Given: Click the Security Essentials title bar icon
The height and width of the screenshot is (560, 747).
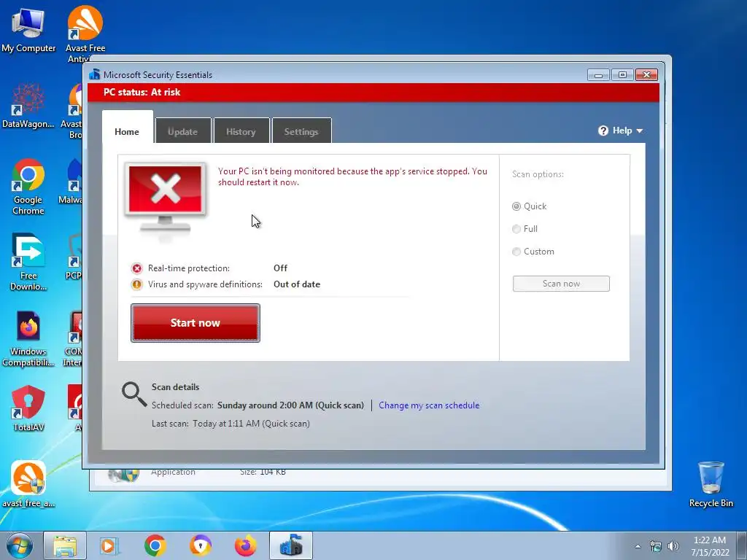Looking at the screenshot, I should click(95, 74).
